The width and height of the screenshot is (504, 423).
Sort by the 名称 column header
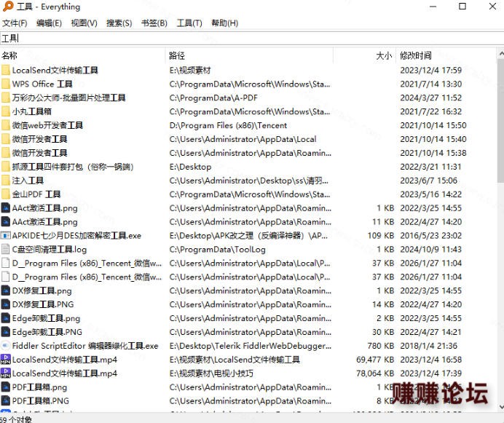82,55
